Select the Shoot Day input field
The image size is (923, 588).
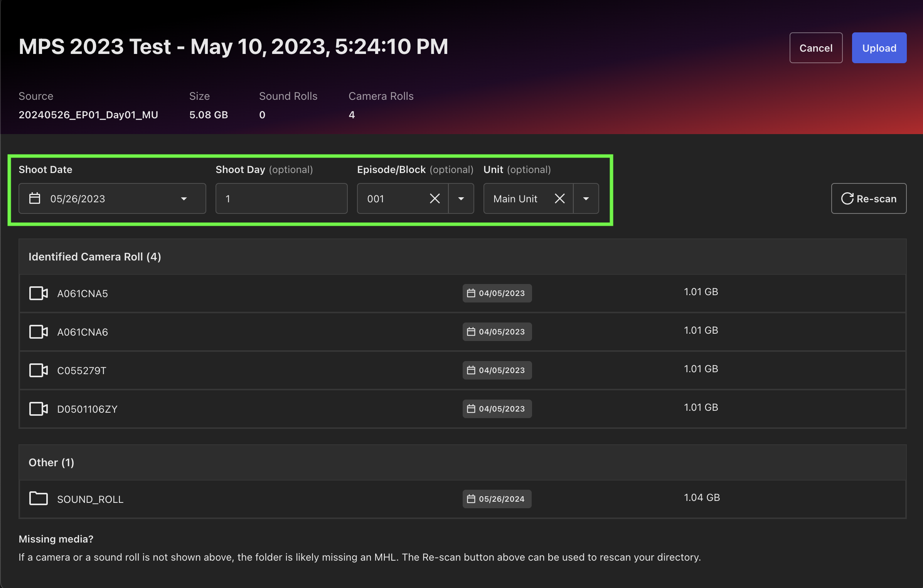pos(281,198)
